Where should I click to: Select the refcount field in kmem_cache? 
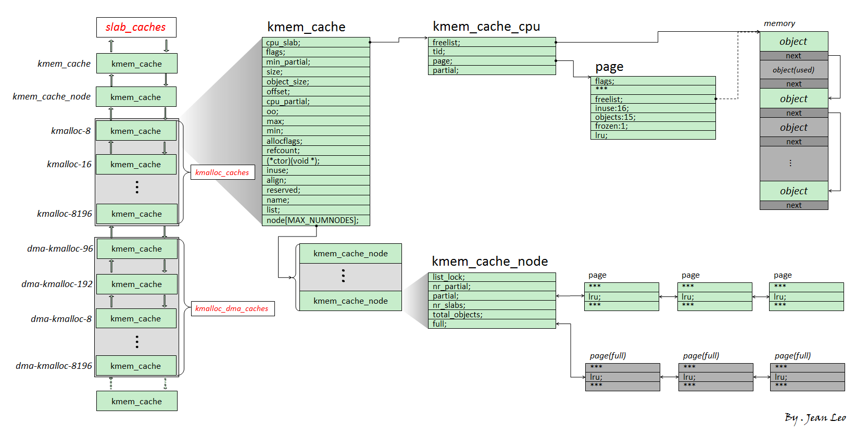click(316, 151)
